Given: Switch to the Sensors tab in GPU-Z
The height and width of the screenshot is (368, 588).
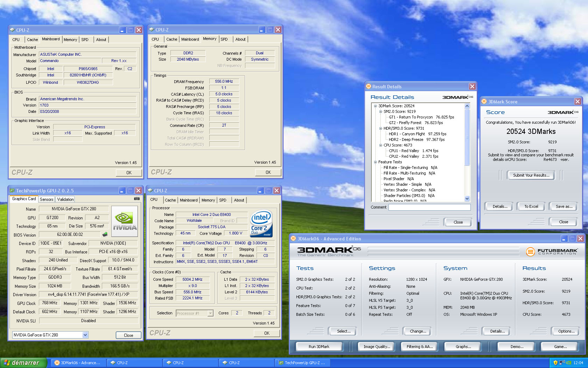Looking at the screenshot, I should click(x=47, y=199).
